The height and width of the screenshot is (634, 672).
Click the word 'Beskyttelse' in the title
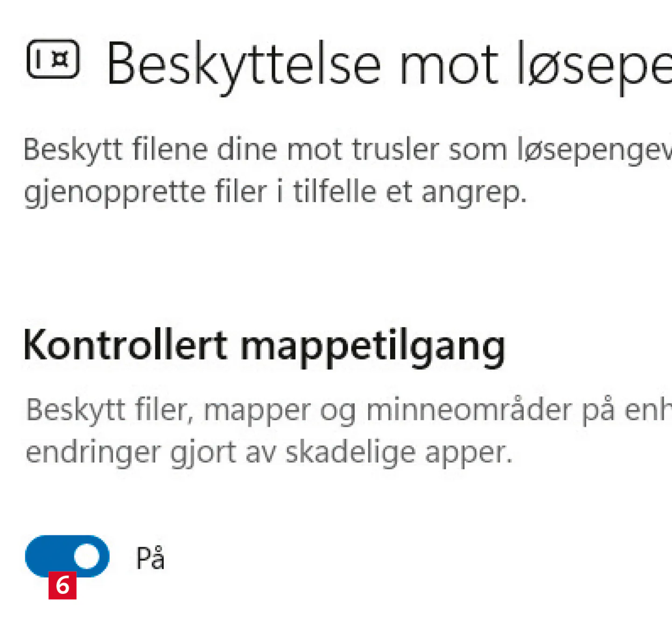click(244, 64)
